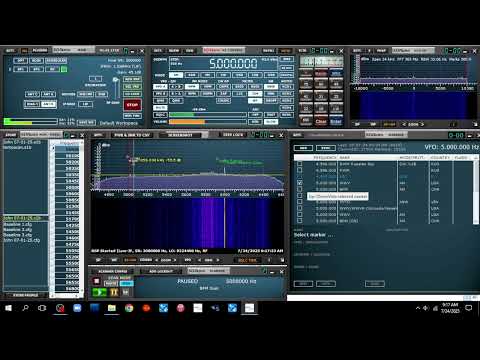
Task: Check the last marker row, BPM China
Action: (299, 220)
